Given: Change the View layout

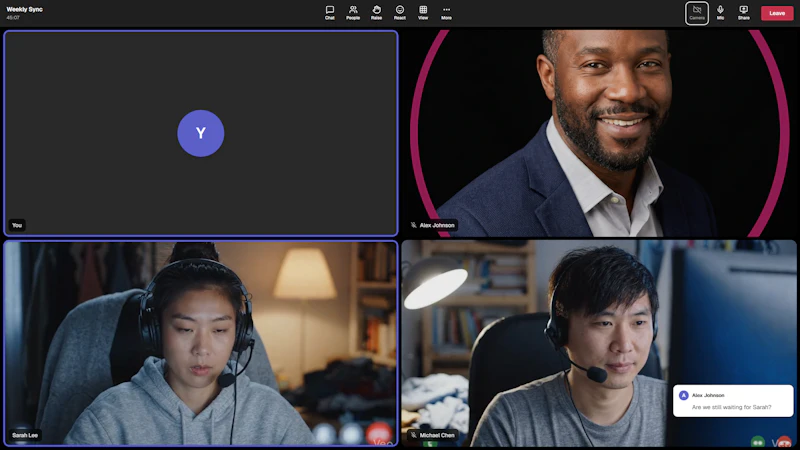Looking at the screenshot, I should [x=423, y=13].
